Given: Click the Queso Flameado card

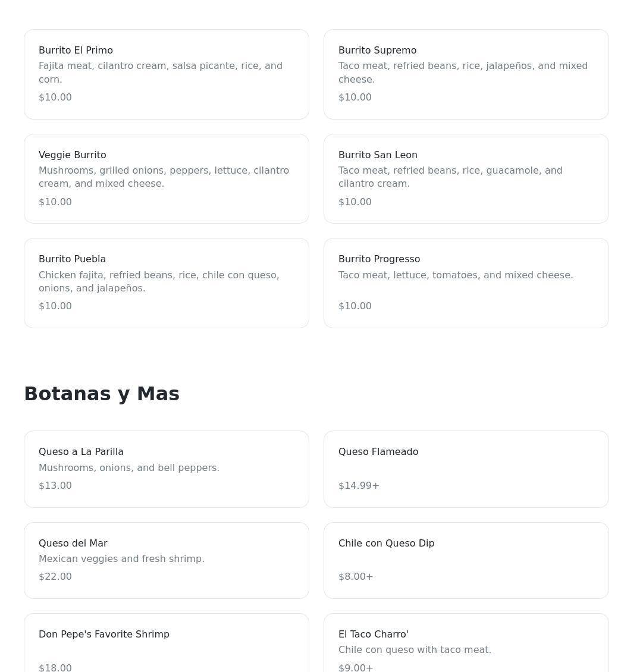Looking at the screenshot, I should (466, 469).
